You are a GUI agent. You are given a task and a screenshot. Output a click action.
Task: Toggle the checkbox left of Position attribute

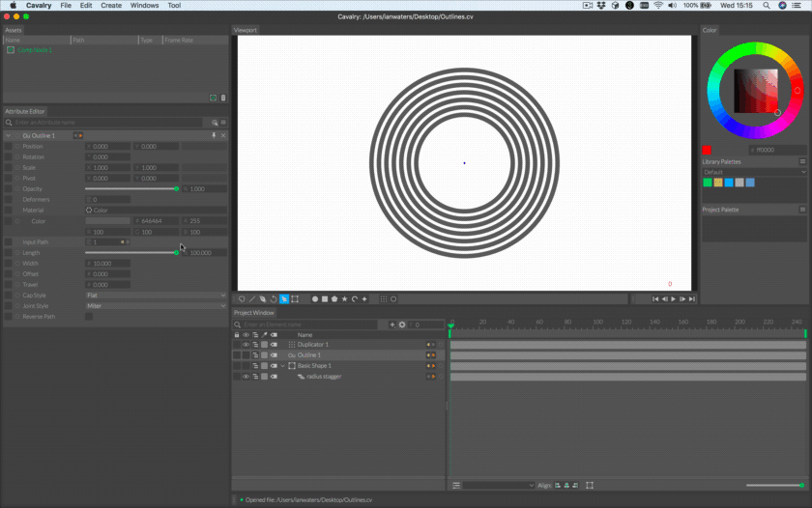pos(9,147)
